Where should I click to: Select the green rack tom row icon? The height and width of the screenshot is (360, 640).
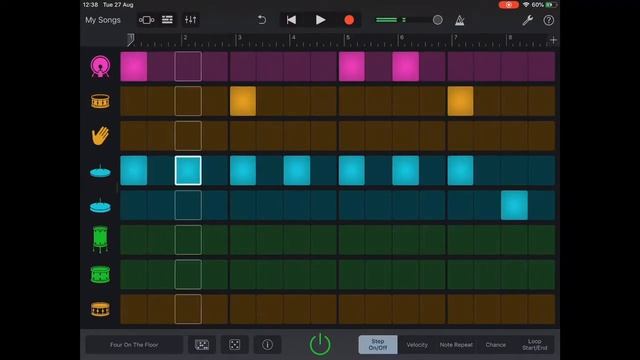click(x=100, y=275)
